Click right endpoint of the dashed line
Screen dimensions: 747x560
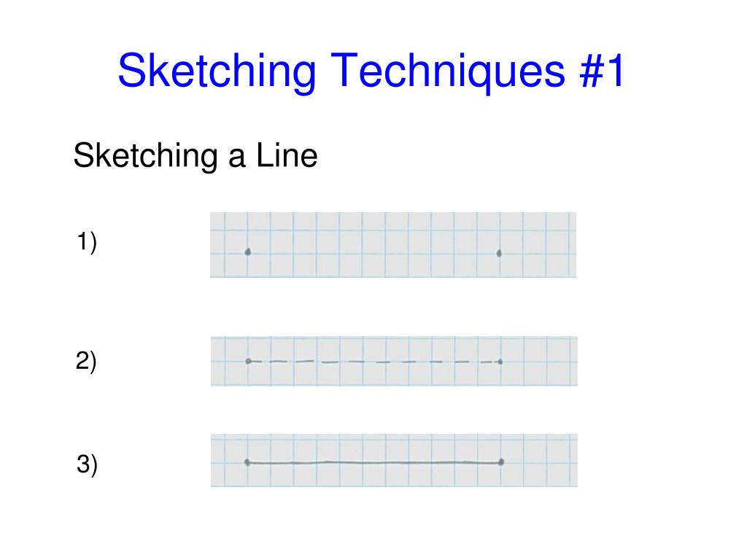tap(500, 362)
